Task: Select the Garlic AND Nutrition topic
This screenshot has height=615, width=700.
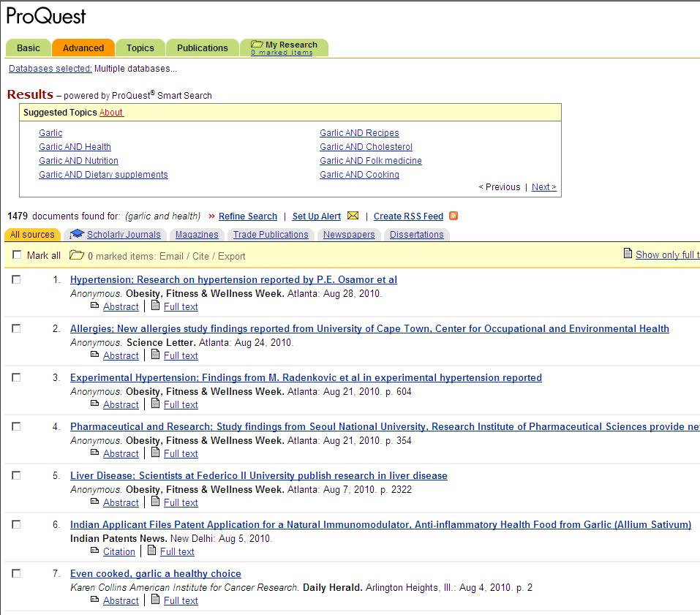Action: pos(78,161)
